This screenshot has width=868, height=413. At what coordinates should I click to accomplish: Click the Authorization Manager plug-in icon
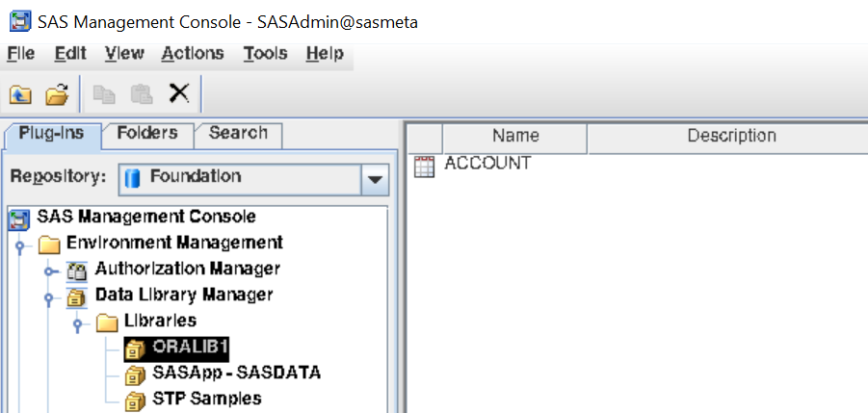[77, 270]
